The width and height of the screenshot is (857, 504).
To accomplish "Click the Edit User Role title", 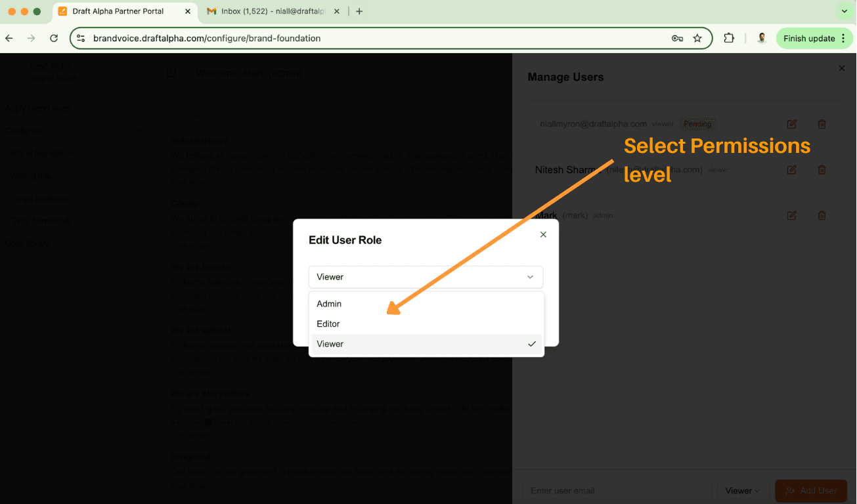I will click(345, 240).
